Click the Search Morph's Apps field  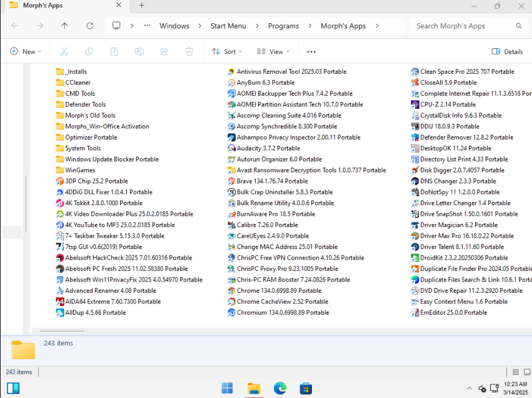click(469, 26)
